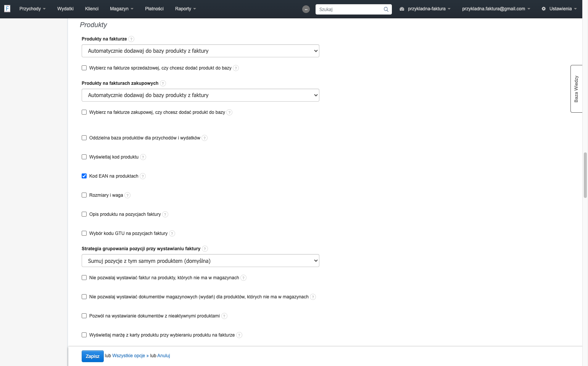Open Produkty na fakturach zakupowych dropdown
The width and height of the screenshot is (588, 366).
coord(200,95)
